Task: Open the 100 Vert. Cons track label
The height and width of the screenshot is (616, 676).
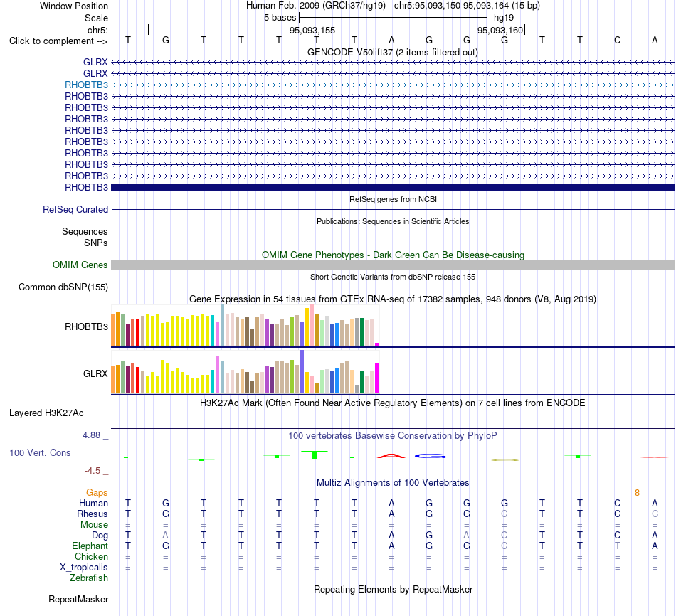Action: [x=40, y=452]
